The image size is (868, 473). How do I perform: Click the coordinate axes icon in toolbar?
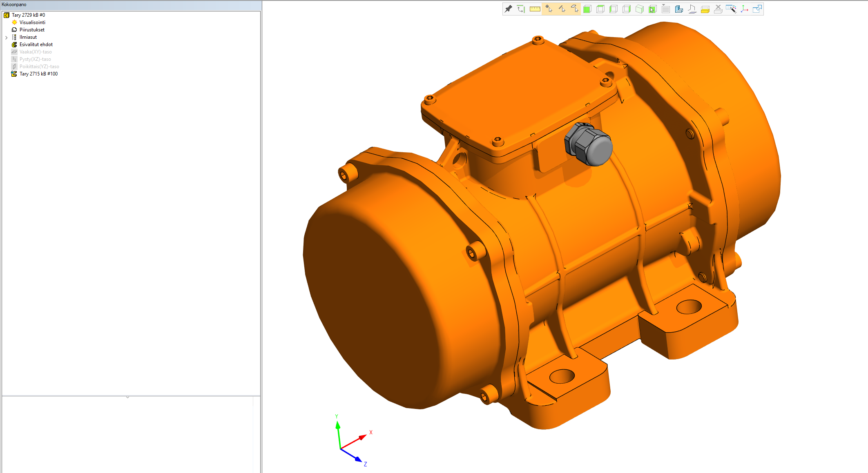(744, 9)
